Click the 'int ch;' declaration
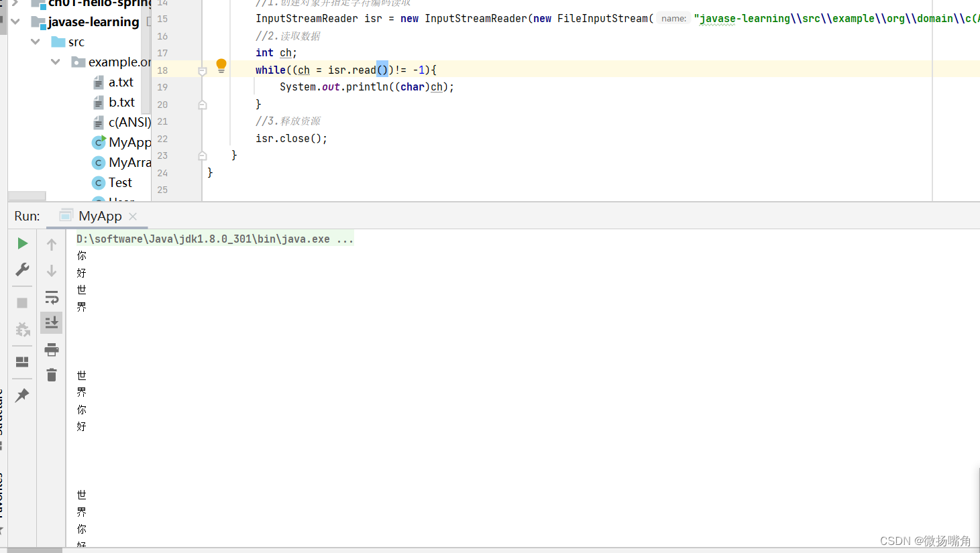980x553 pixels. click(276, 52)
